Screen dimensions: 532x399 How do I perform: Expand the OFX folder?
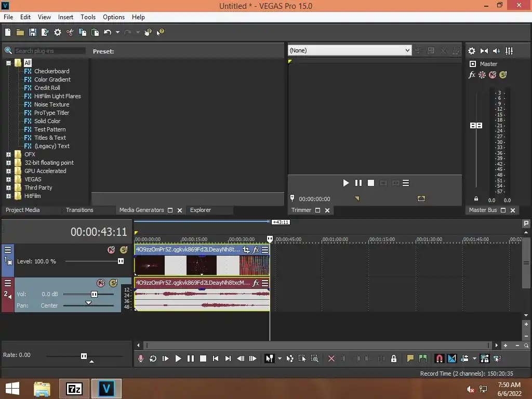coord(8,154)
